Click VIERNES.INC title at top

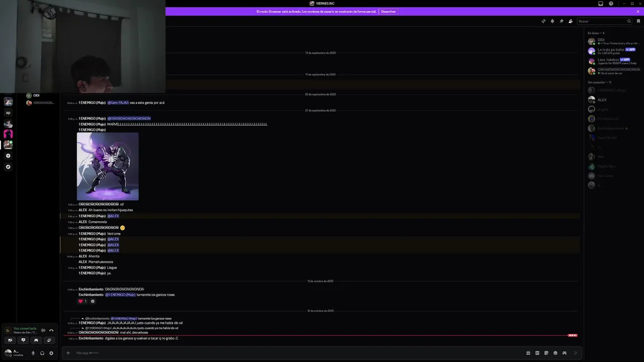click(x=322, y=4)
